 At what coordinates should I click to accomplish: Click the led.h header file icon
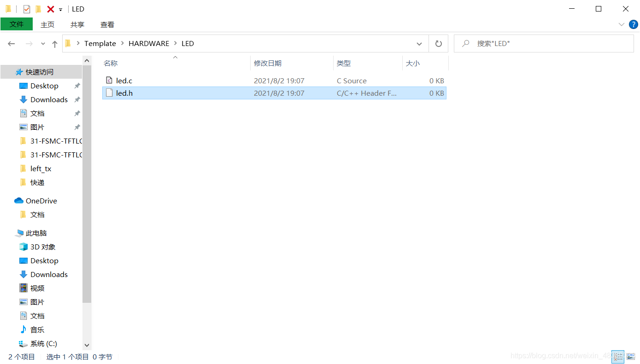(x=109, y=93)
